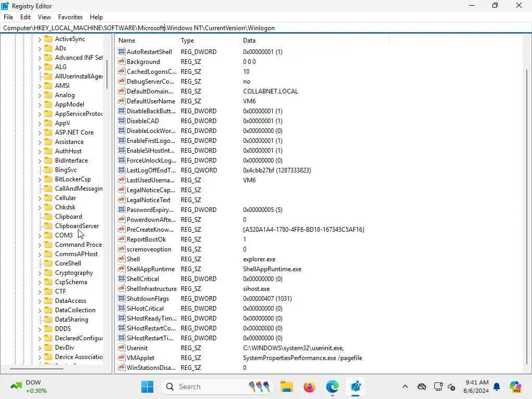
Task: Click the VMApplet string value icon
Action: 122,357
